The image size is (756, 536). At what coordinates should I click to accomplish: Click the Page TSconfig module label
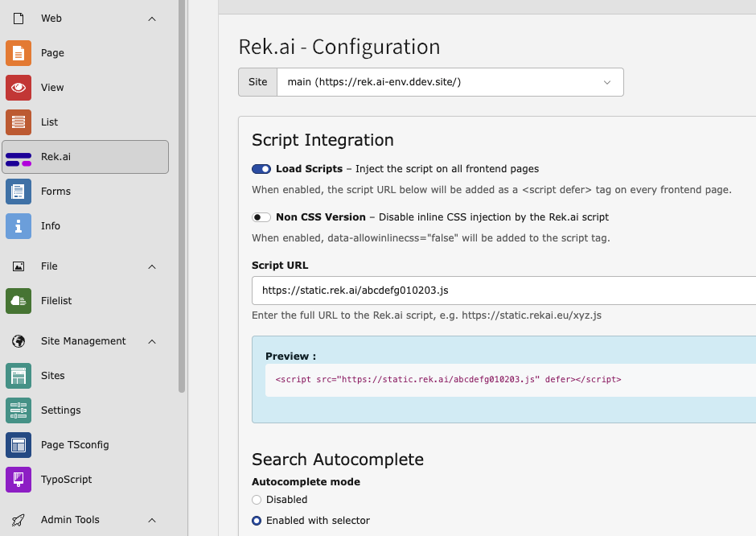pos(75,445)
